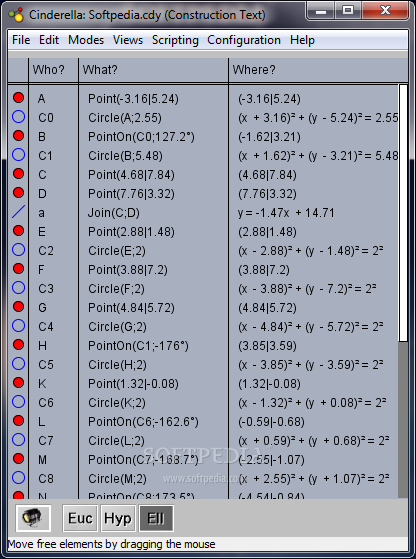Screen dimensions: 416x559
Task: Click the circle icon for row C6
Action: click(19, 402)
